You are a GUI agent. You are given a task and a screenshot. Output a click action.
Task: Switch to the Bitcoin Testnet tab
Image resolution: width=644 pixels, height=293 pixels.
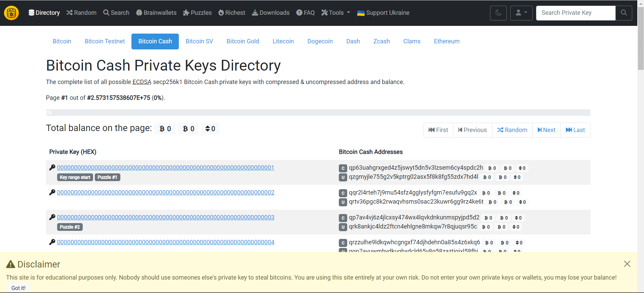[105, 41]
